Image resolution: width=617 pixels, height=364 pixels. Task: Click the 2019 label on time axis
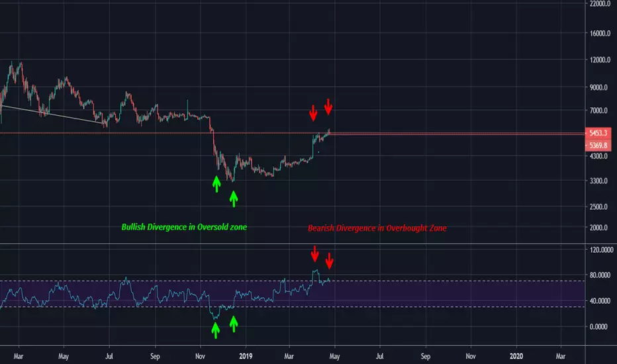246,356
